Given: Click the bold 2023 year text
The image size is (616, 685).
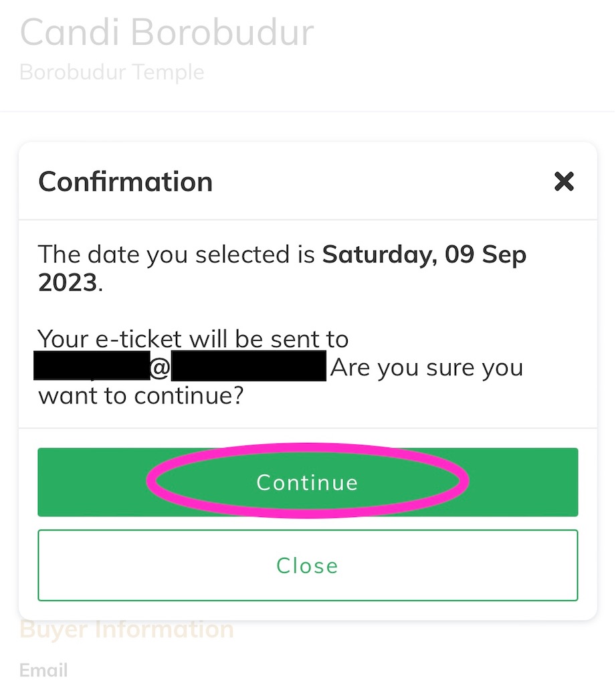Looking at the screenshot, I should tap(68, 282).
